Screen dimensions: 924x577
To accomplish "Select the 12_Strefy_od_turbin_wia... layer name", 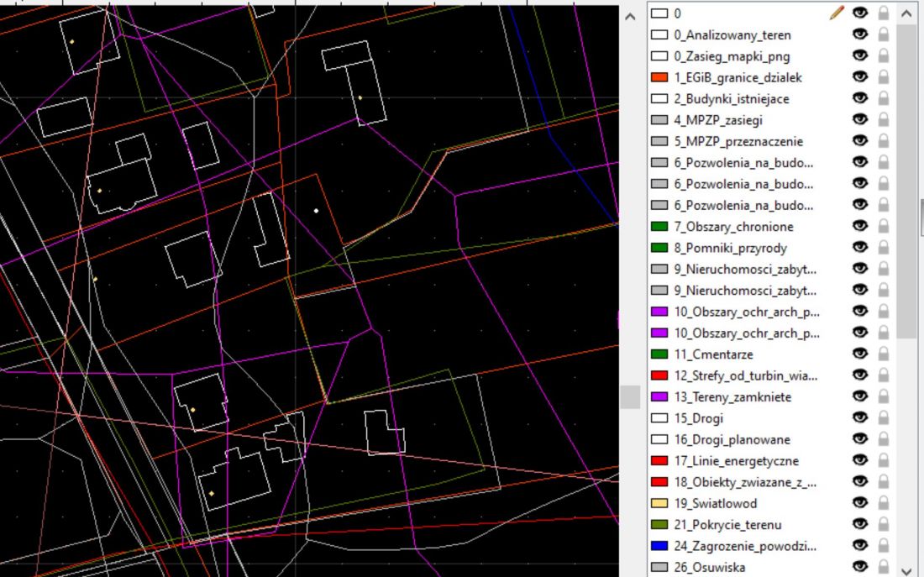I will 746,375.
